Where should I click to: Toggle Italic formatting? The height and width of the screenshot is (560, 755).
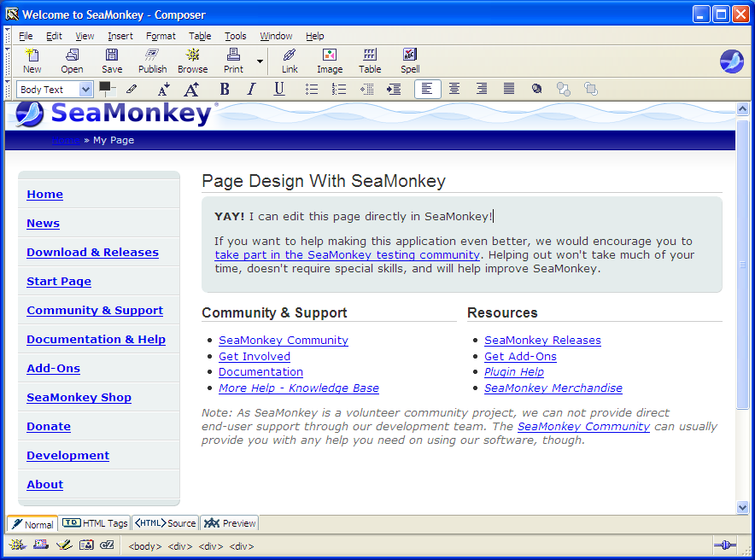pos(252,89)
